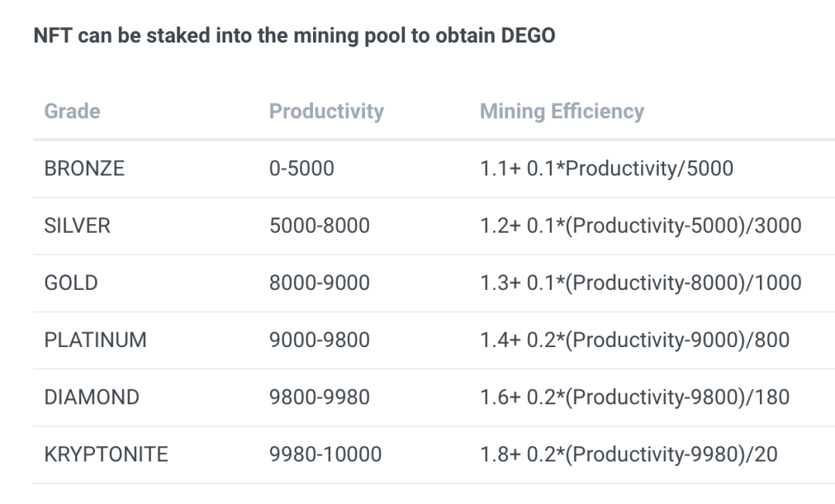Click the formula starting with 1.2+

(641, 226)
